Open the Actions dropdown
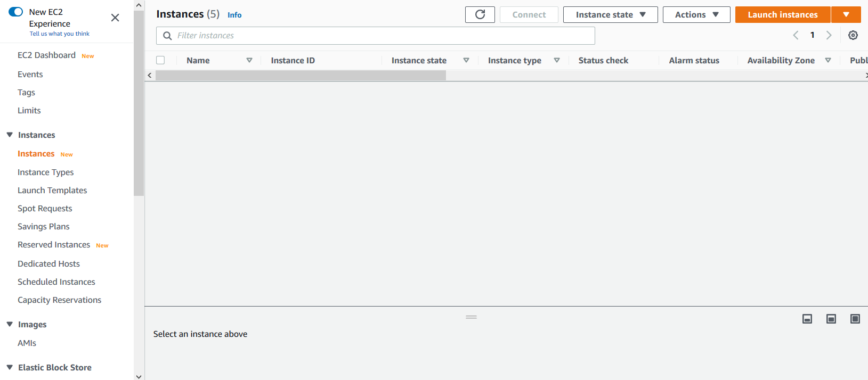The width and height of the screenshot is (868, 380). (696, 14)
